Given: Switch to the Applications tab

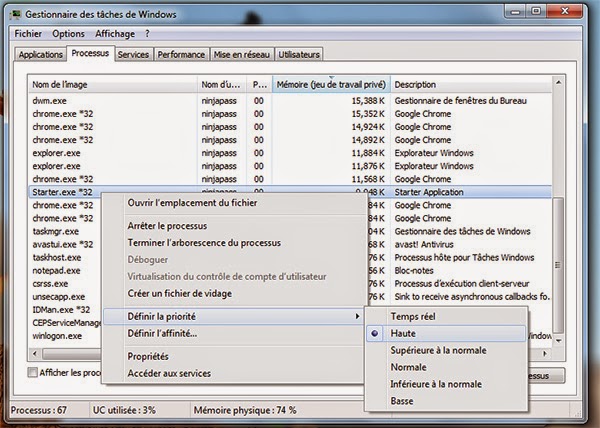Looking at the screenshot, I should (41, 55).
